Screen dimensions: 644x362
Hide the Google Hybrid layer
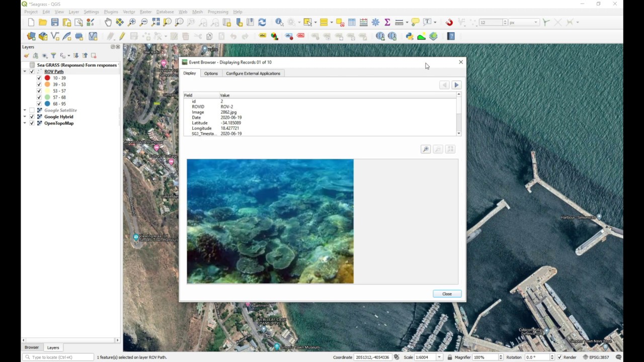tap(32, 117)
